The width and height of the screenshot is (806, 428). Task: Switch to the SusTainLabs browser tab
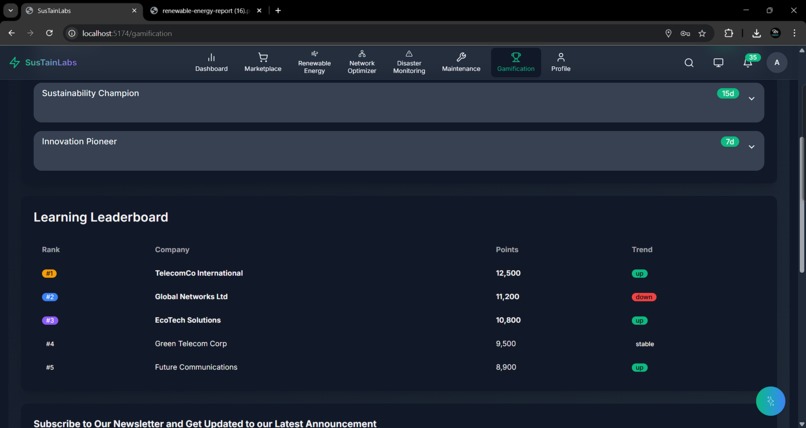(x=82, y=10)
